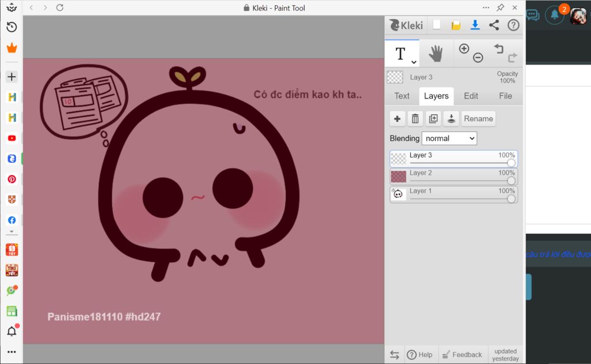This screenshot has width=591, height=364.
Task: Open the green spreadsheet sidebar icon
Action: point(12,311)
